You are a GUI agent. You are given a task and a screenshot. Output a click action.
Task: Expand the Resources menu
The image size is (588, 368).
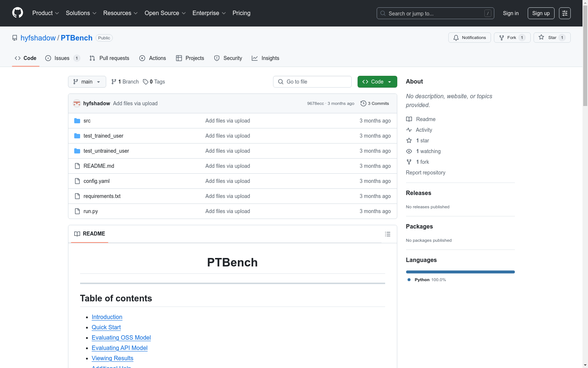click(x=121, y=13)
